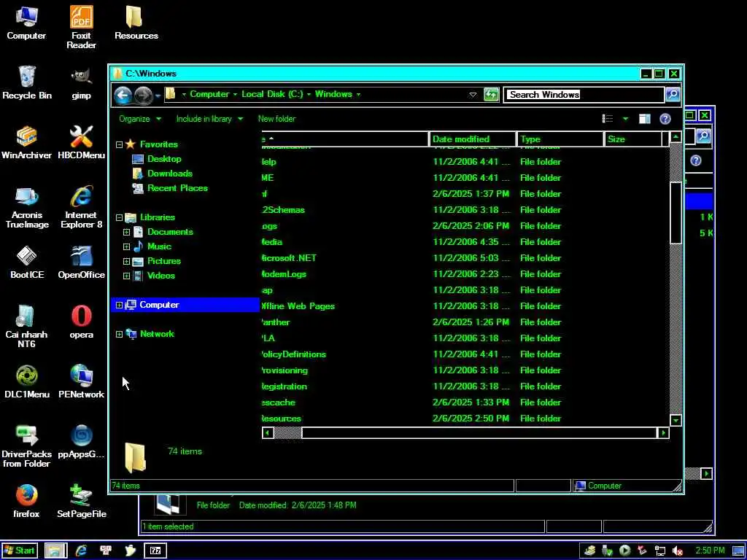Viewport: 747px width, 560px height.
Task: Toggle the preview pane icon
Action: point(645,119)
